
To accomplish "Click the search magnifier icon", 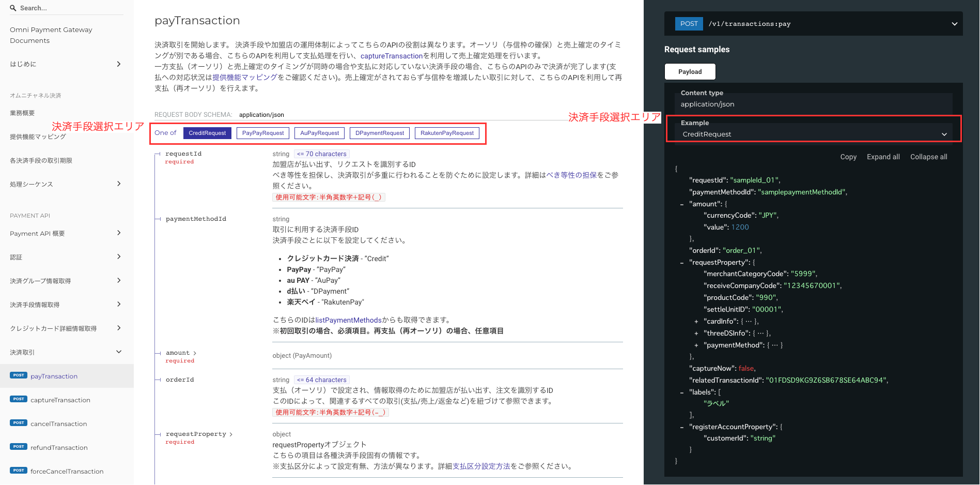I will 13,8.
